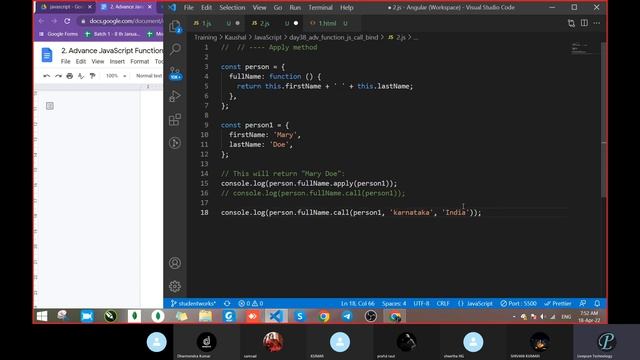The width and height of the screenshot is (640, 360).
Task: Open the activity bar icon below Extensions
Action: click(175, 143)
